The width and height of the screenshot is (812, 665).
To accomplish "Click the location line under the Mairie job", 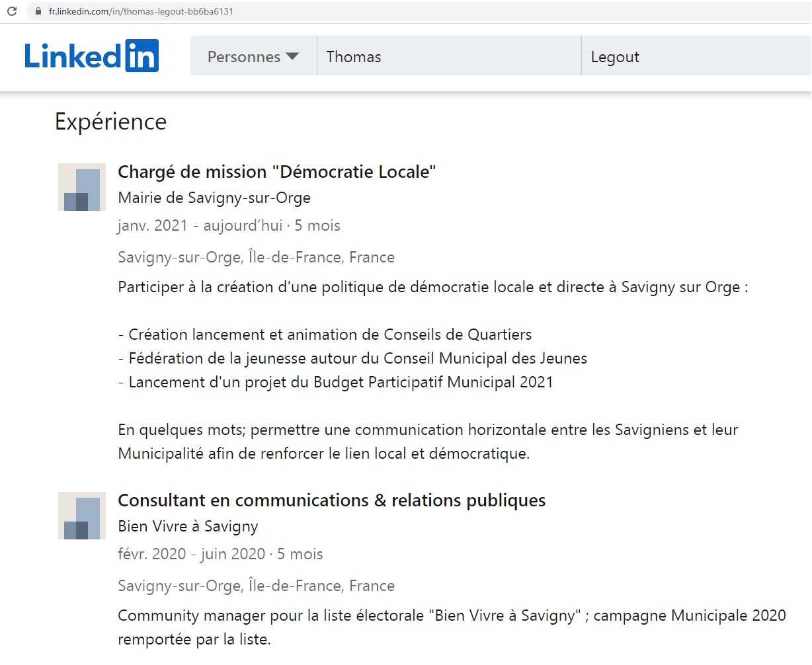I will tap(256, 257).
